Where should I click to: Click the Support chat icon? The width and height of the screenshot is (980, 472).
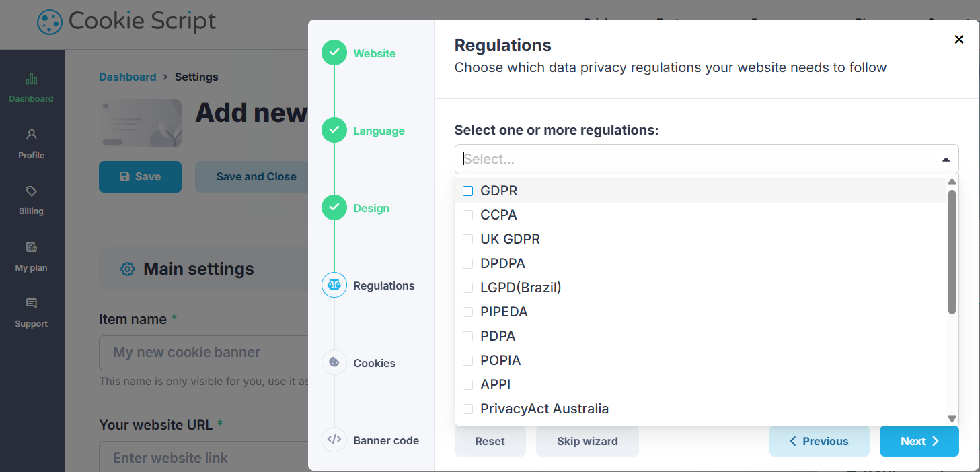point(31,303)
